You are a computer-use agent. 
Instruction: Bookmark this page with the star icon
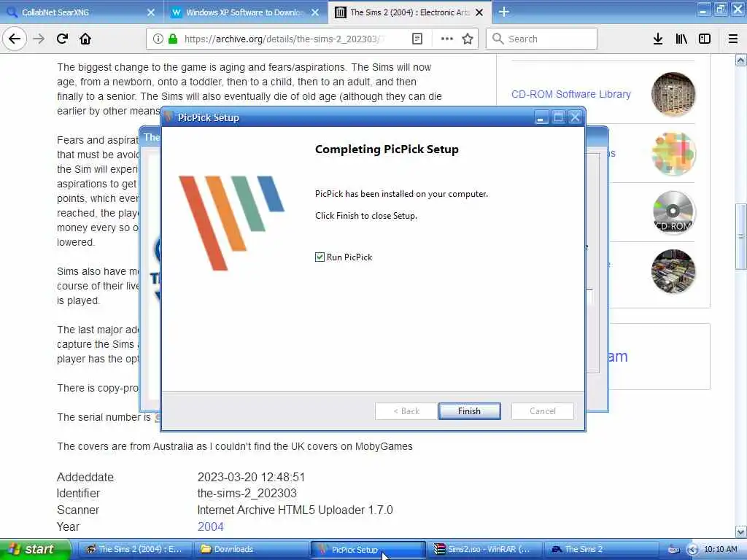tap(468, 39)
